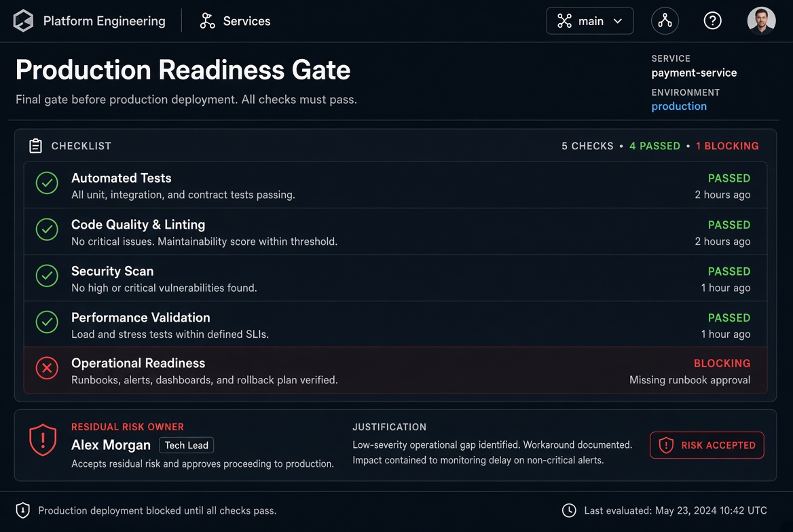This screenshot has width=793, height=532.
Task: Click the Platform Engineering title text
Action: (x=104, y=21)
